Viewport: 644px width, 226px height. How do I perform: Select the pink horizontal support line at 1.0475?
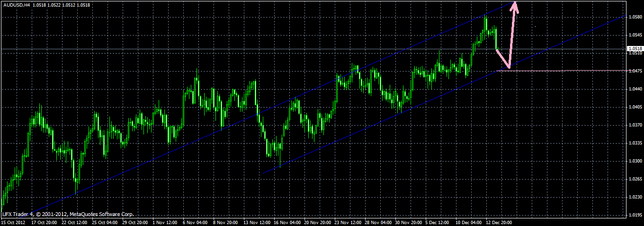pos(576,71)
